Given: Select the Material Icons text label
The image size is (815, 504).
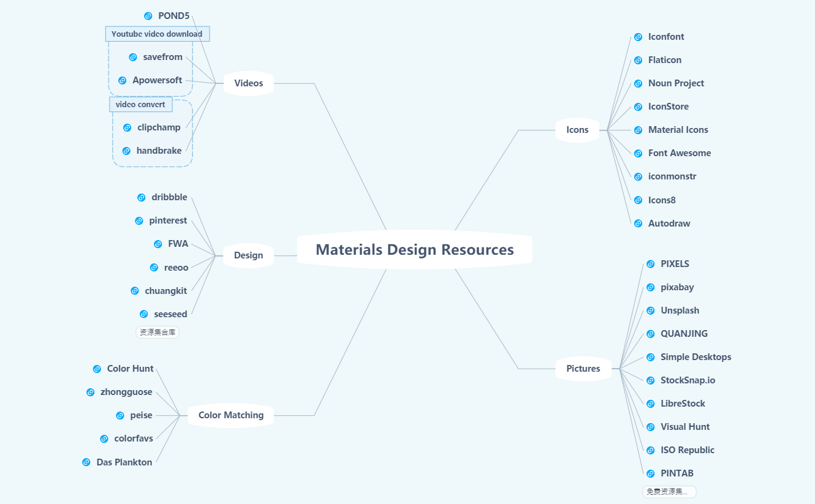Looking at the screenshot, I should pyautogui.click(x=678, y=130).
